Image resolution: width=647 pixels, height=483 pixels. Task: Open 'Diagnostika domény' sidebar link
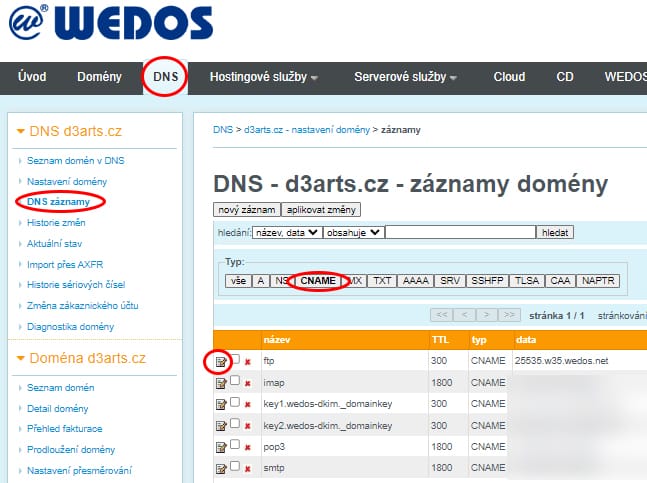[71, 327]
